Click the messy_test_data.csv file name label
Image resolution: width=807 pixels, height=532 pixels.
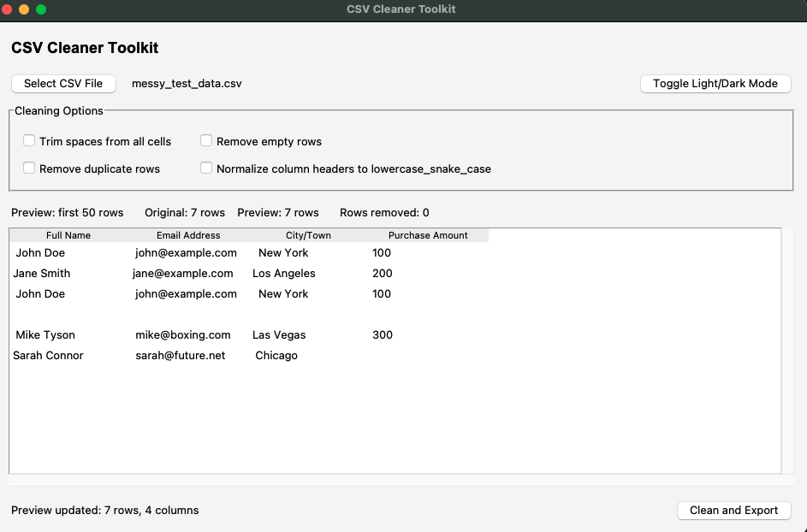[x=187, y=83]
